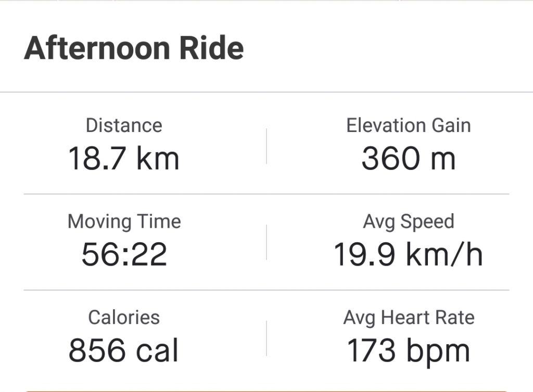Select the Avg Speed label
The image size is (533, 392).
pyautogui.click(x=409, y=221)
